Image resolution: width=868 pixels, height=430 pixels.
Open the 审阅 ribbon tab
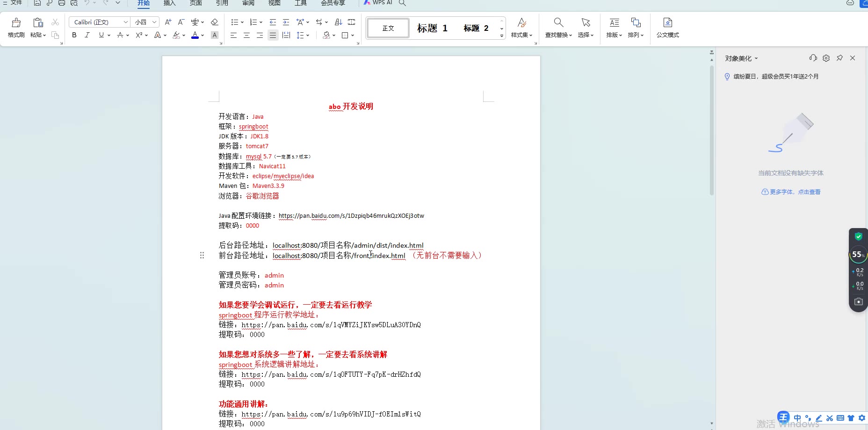[248, 3]
